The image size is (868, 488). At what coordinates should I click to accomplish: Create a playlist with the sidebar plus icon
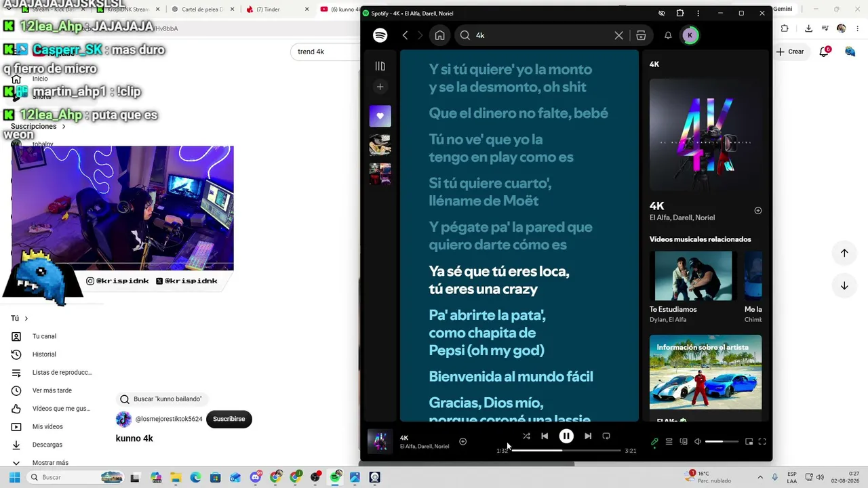pyautogui.click(x=380, y=87)
